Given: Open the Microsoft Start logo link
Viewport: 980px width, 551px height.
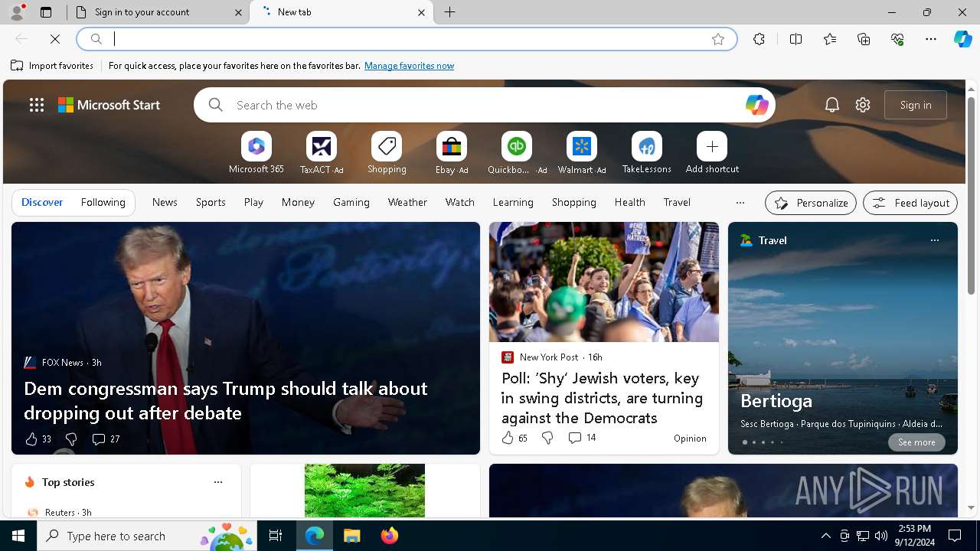Looking at the screenshot, I should [109, 105].
